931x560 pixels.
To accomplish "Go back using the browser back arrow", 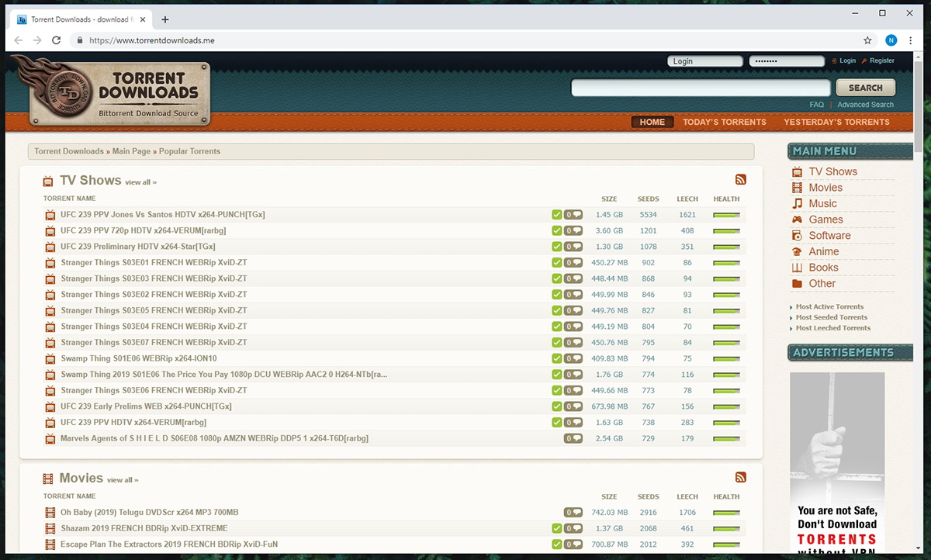I will (19, 40).
